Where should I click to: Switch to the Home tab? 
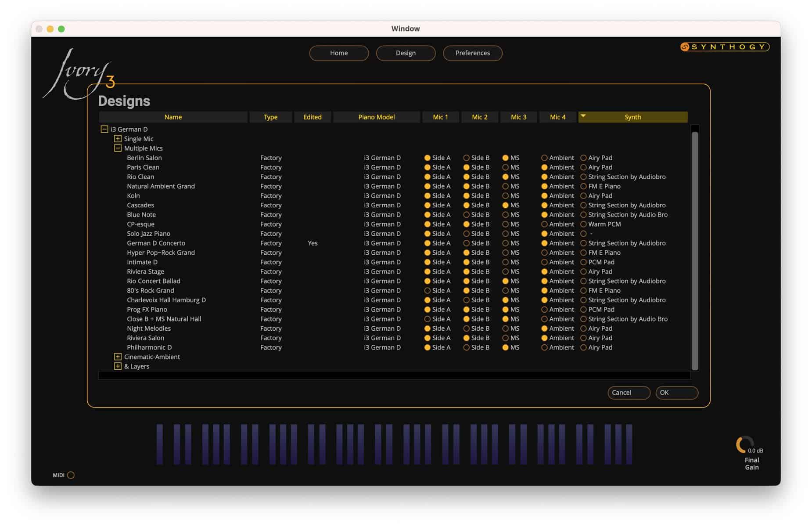point(339,53)
